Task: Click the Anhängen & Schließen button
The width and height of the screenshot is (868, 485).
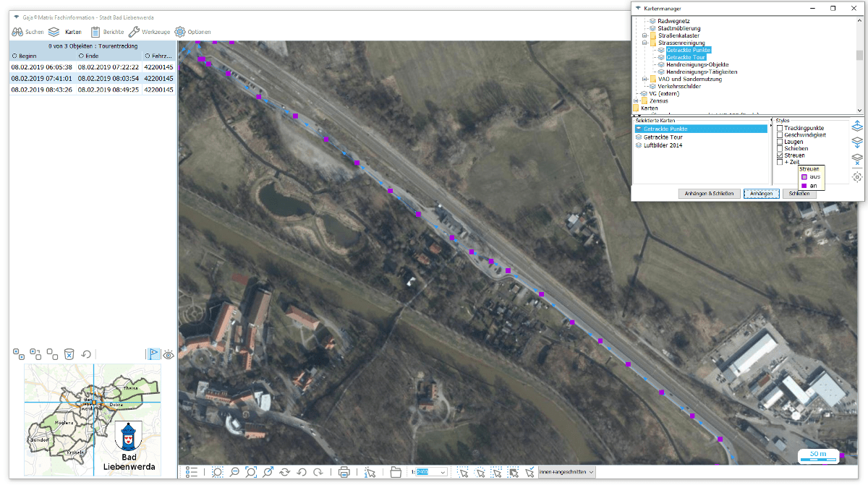Action: (x=709, y=193)
